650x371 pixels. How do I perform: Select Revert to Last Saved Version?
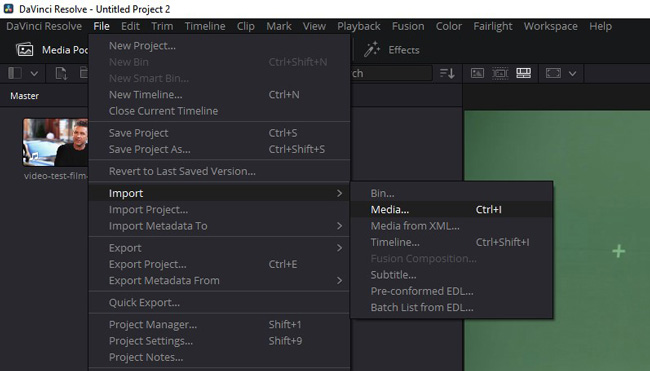[220, 171]
